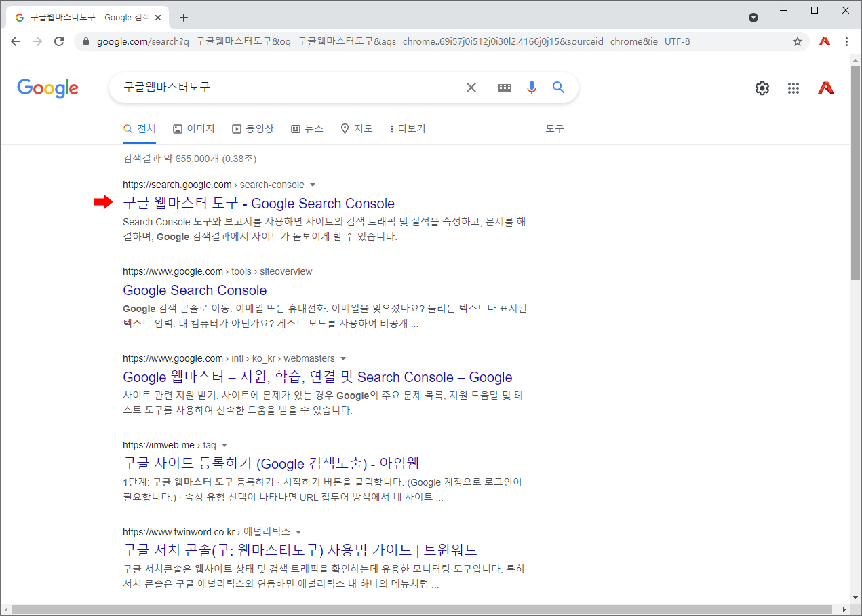Expand arrow next to search.google.com result URL

[x=313, y=185]
